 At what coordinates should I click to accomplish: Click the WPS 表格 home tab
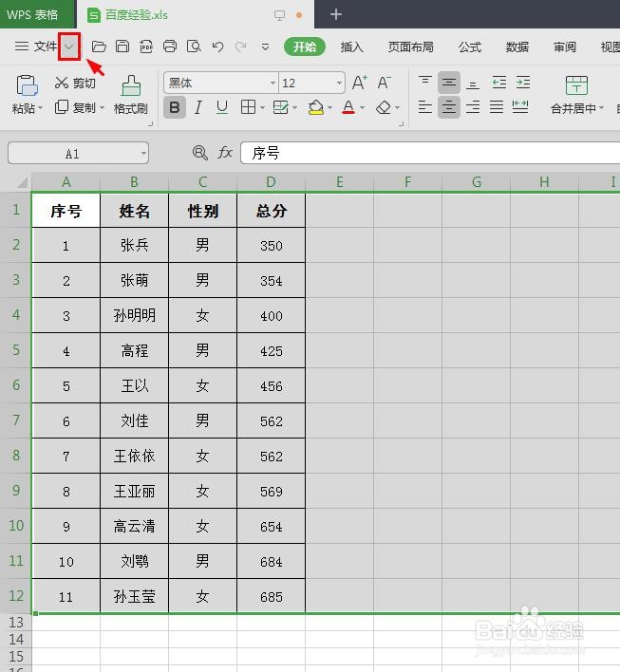38,14
